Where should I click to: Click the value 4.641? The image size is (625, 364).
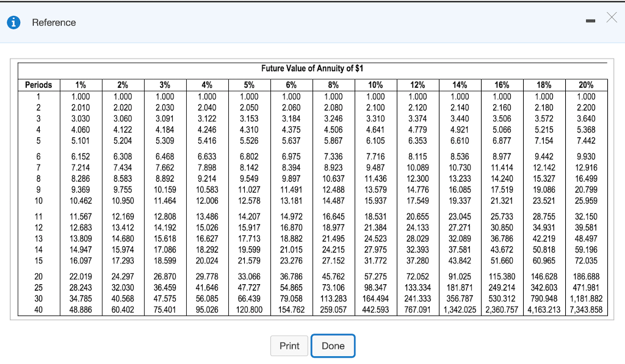click(375, 129)
